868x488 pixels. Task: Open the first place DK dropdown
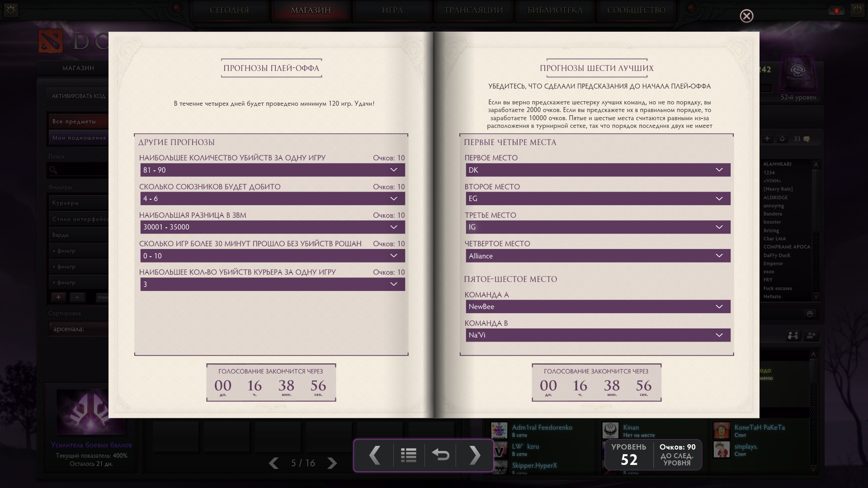tap(598, 170)
